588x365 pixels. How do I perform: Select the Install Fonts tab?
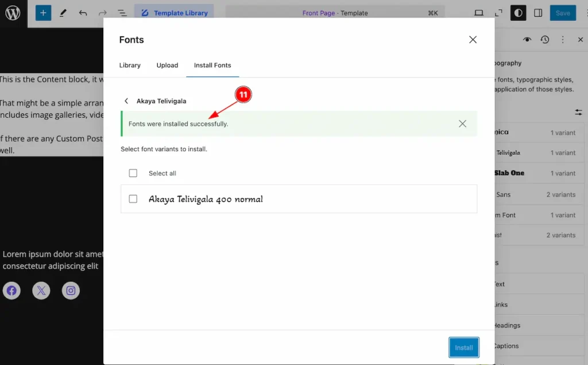coord(212,66)
